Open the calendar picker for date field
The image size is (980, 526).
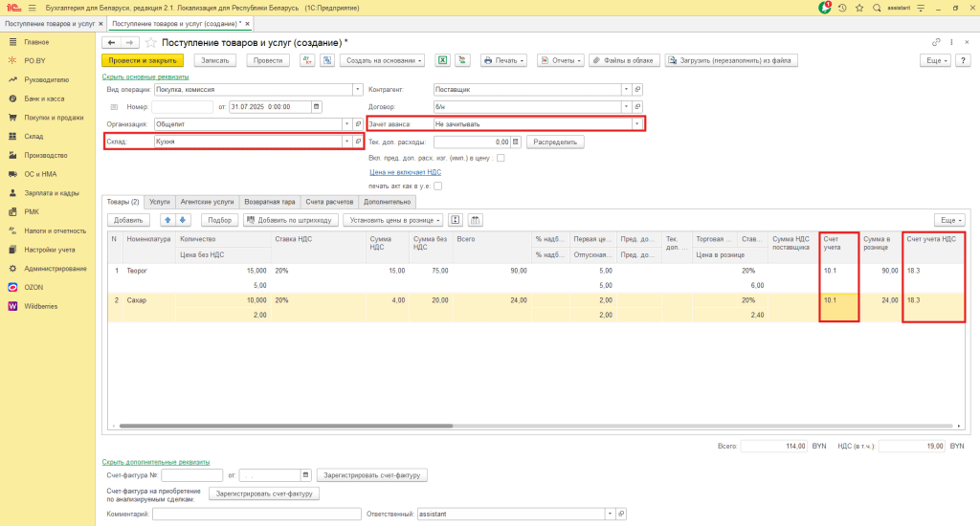(x=316, y=107)
